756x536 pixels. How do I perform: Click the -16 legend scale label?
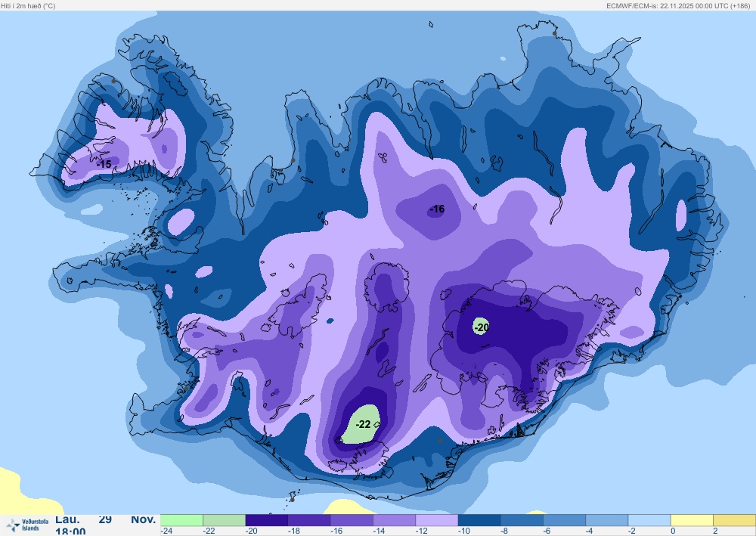[336, 531]
